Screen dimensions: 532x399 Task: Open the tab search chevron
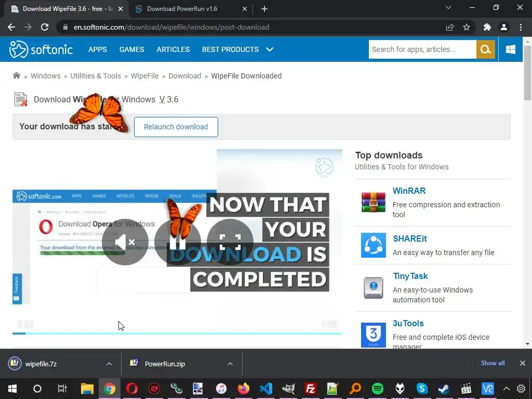(448, 7)
